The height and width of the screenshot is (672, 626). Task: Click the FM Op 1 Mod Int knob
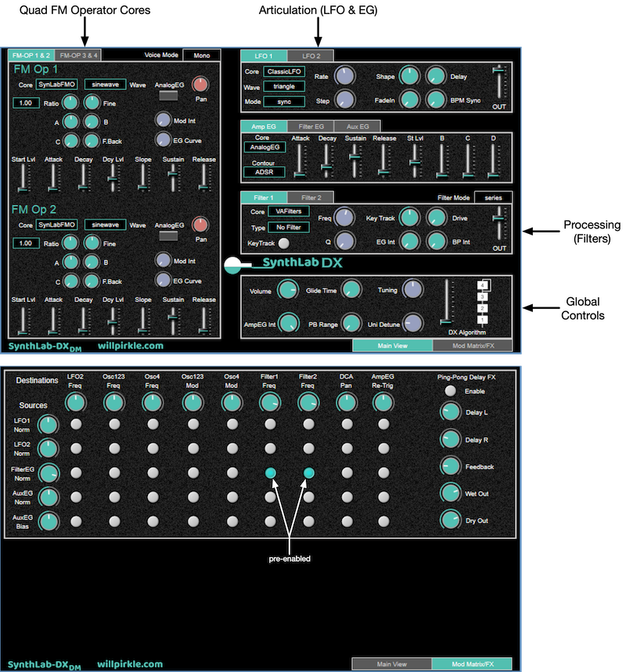click(163, 120)
